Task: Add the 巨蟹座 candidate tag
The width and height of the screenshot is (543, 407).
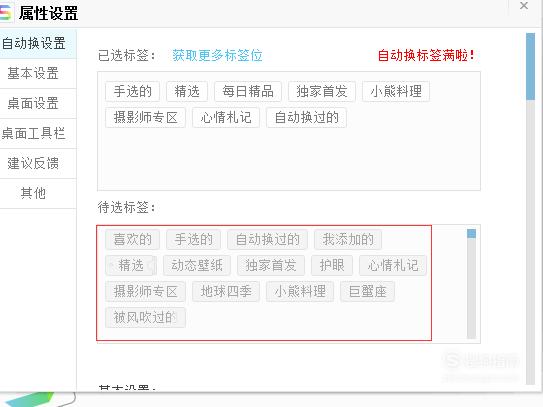Action: [367, 292]
